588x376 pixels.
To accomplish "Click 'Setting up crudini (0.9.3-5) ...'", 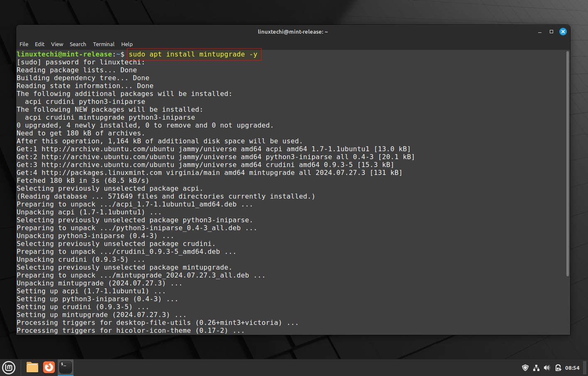I will 83,307.
